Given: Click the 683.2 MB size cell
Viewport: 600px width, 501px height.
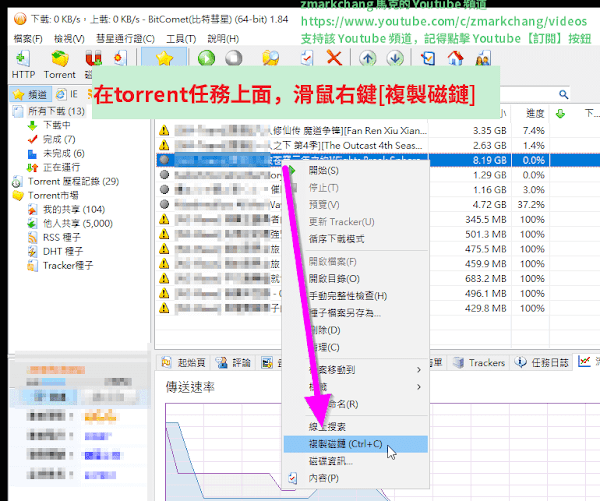Looking at the screenshot, I should point(486,279).
